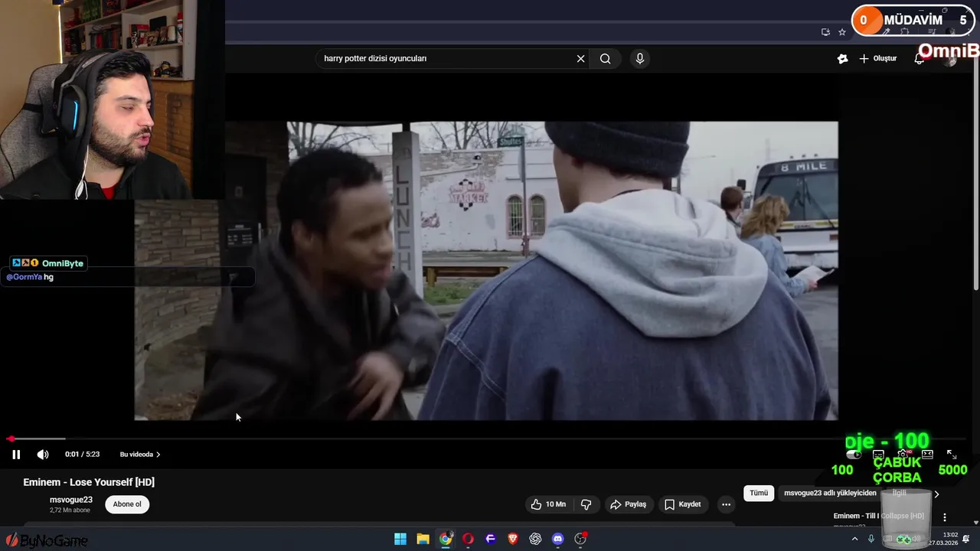Click the taskbar microphone tray icon
Screen dimensions: 980x551
click(871, 539)
